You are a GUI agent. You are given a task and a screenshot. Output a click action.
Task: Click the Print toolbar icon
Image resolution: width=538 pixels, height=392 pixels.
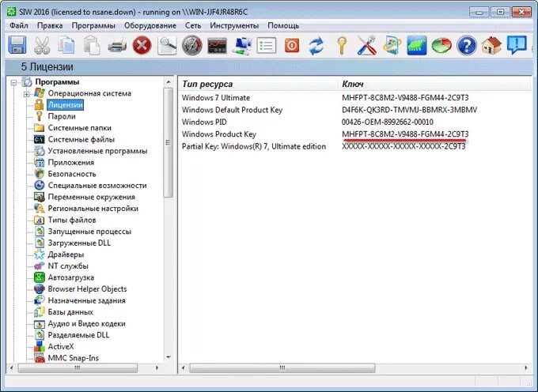(117, 45)
